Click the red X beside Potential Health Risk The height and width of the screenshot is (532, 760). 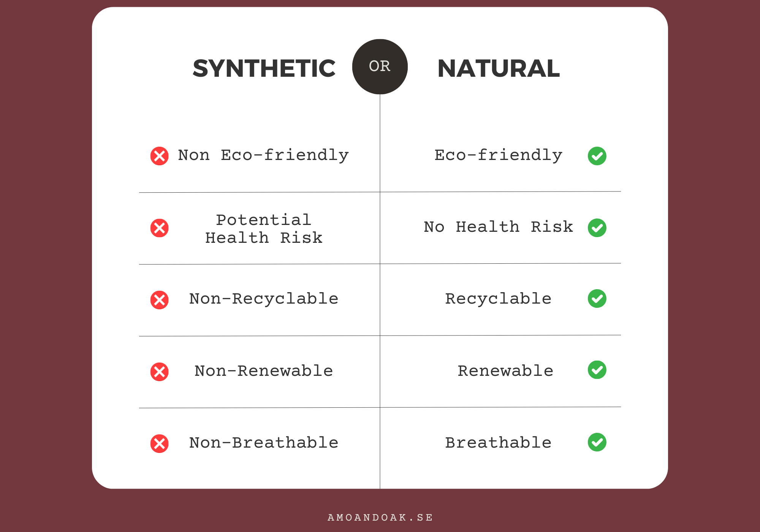pos(160,228)
